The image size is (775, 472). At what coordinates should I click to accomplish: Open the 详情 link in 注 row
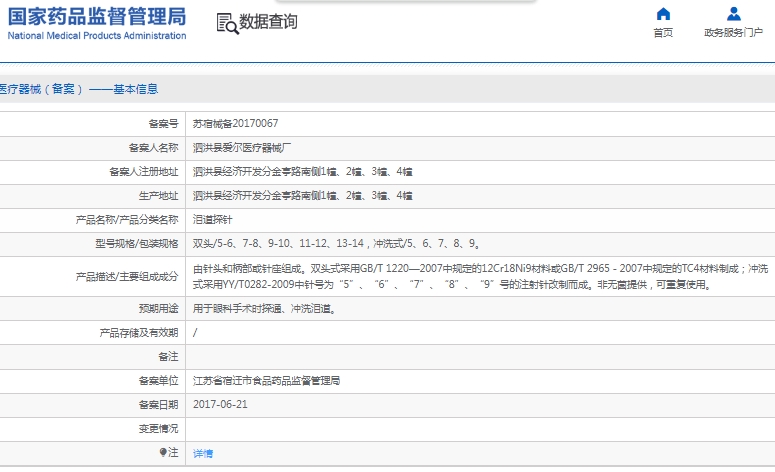point(203,453)
